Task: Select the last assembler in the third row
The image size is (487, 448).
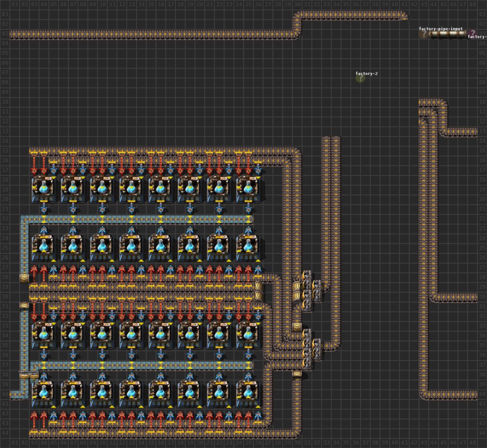Action: [x=247, y=335]
